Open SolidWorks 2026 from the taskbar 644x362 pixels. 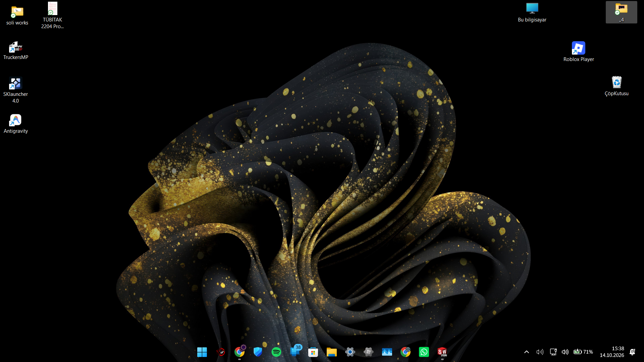point(442,352)
